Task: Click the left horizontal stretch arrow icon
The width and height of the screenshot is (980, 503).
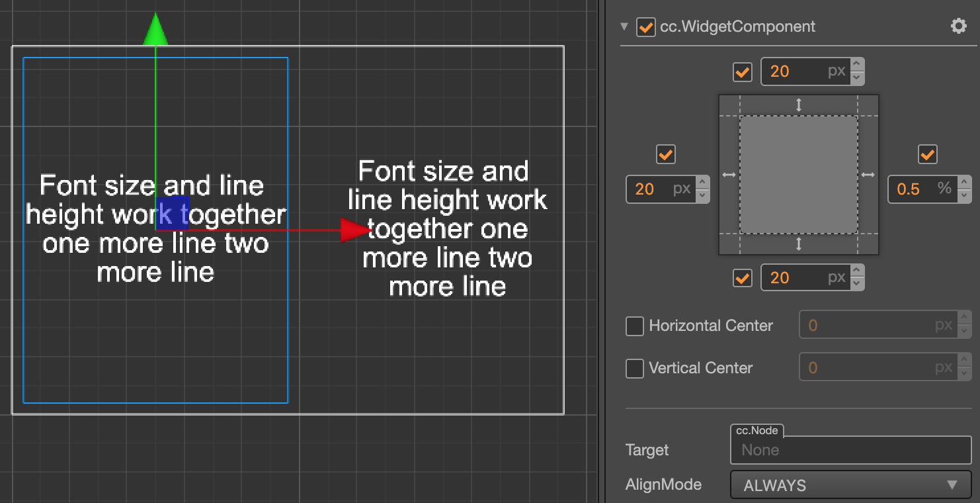Action: pos(729,175)
